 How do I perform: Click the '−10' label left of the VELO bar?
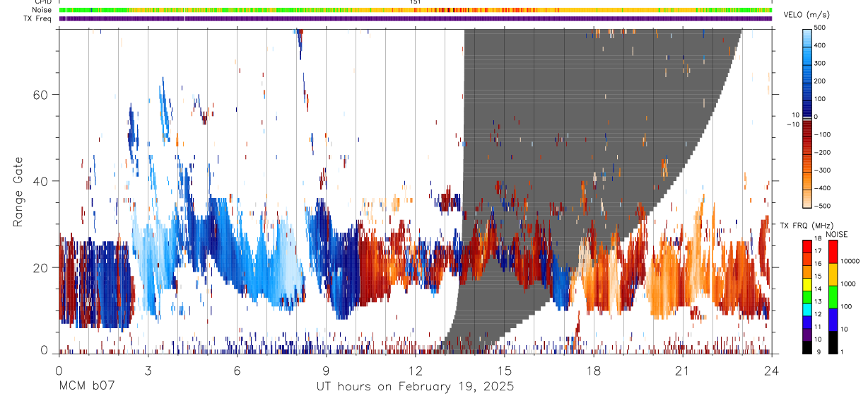coord(792,124)
